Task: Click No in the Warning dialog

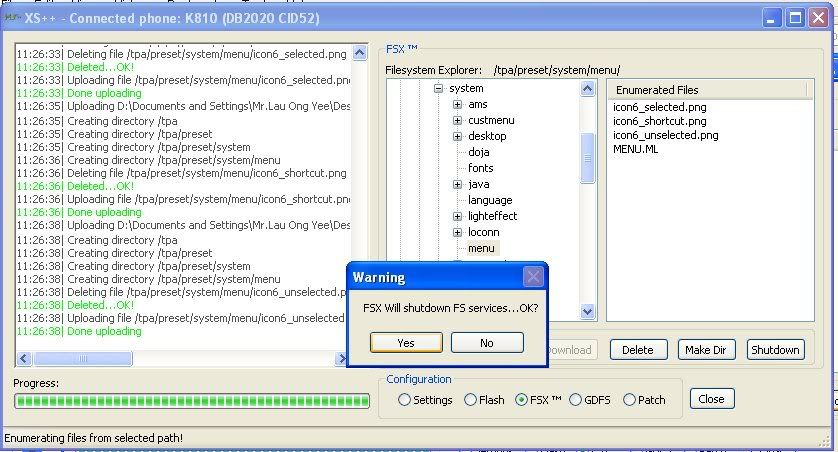Action: pyautogui.click(x=487, y=343)
